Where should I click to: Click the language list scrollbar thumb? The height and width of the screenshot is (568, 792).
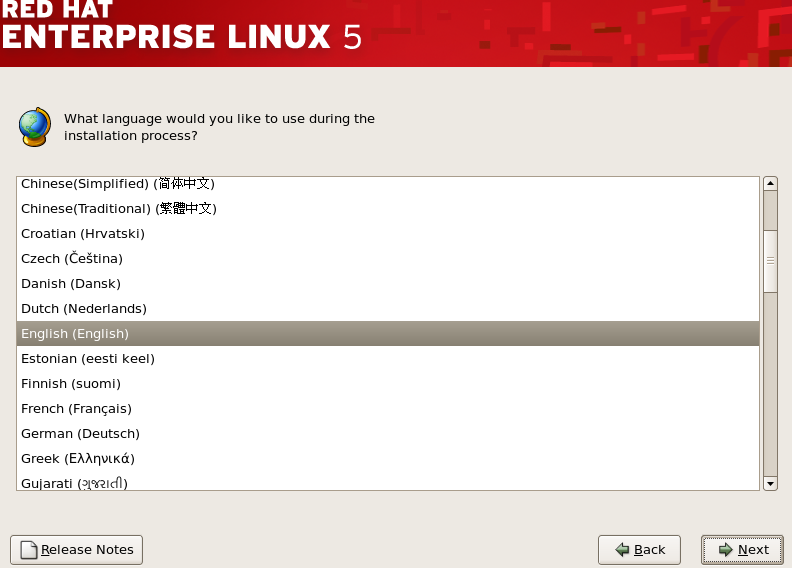click(770, 261)
